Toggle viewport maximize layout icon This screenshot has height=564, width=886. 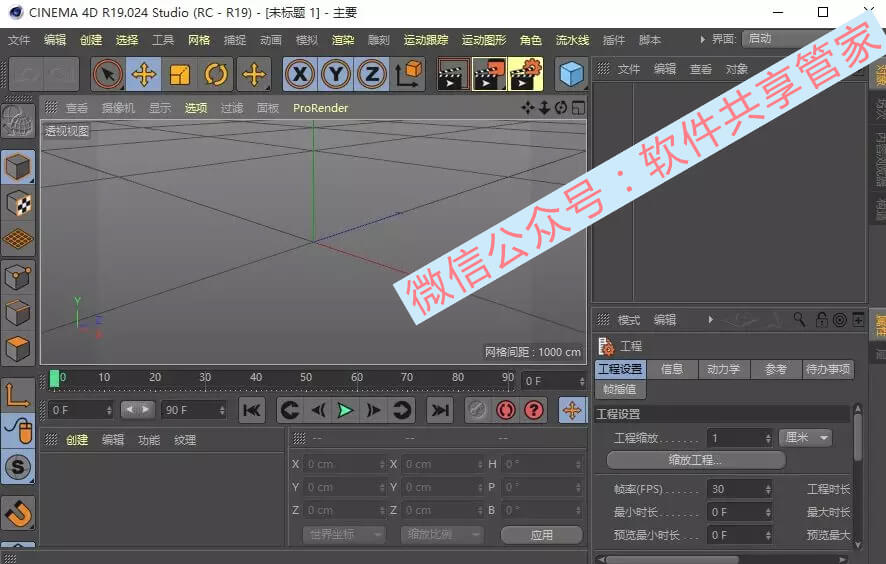coord(578,107)
